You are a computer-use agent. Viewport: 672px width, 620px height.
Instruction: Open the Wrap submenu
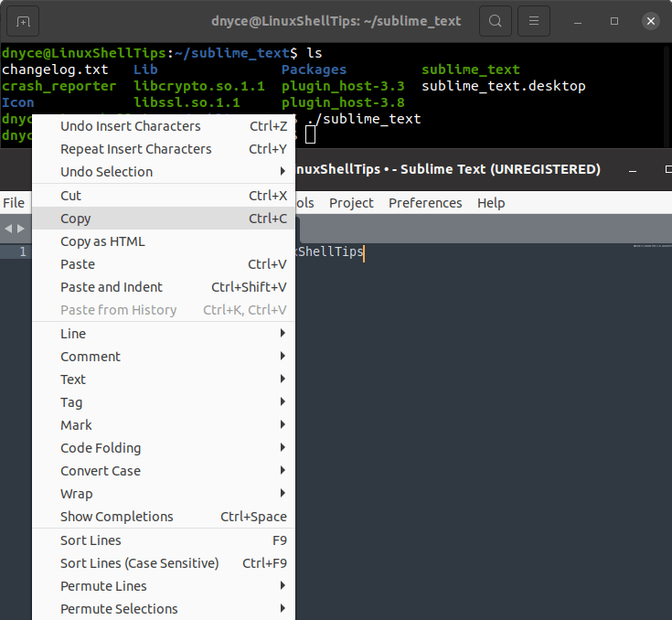(x=164, y=494)
